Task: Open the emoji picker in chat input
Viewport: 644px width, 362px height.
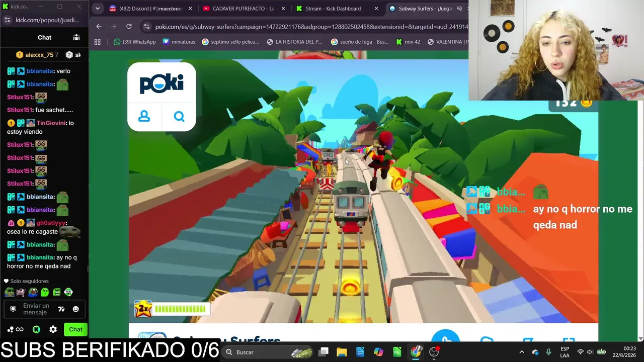Action: pos(76,309)
